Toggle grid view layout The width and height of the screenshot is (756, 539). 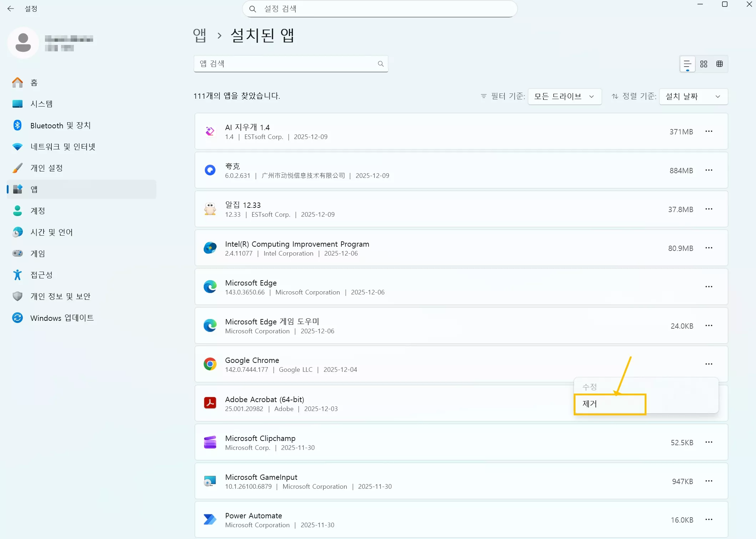pyautogui.click(x=704, y=64)
